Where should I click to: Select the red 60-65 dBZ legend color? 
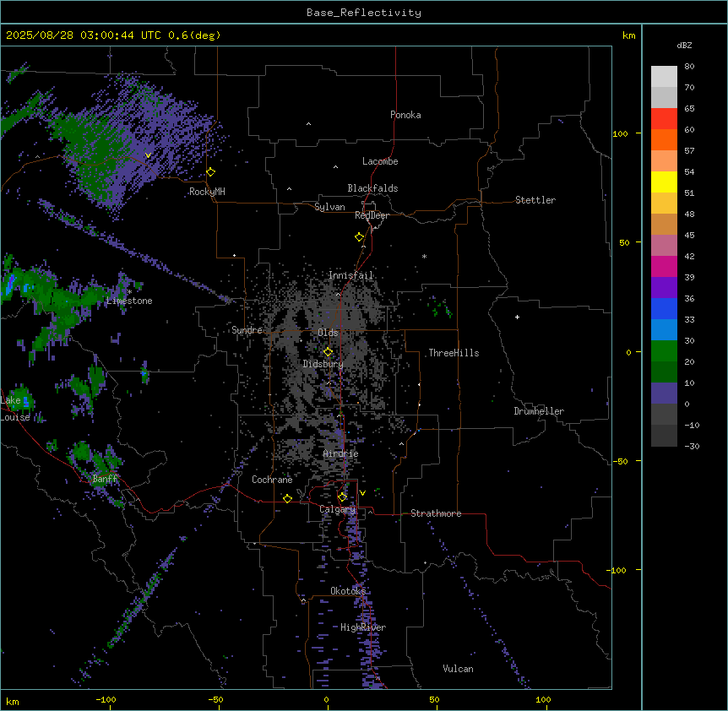pyautogui.click(x=664, y=118)
